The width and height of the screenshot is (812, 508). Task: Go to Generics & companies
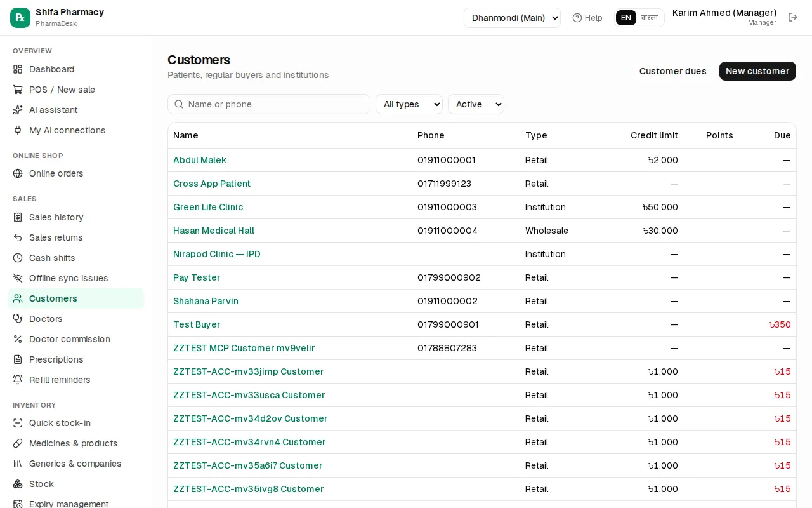76,464
